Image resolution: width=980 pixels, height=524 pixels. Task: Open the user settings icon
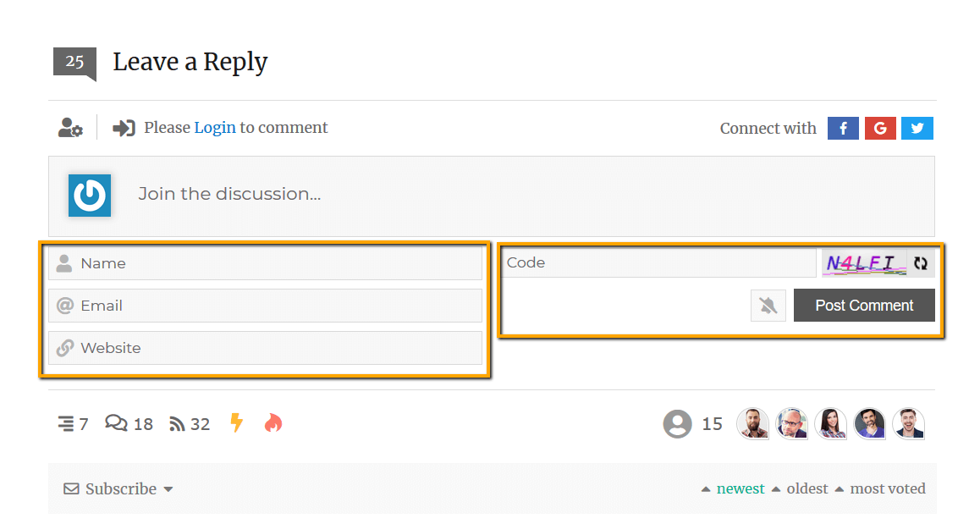pos(70,128)
